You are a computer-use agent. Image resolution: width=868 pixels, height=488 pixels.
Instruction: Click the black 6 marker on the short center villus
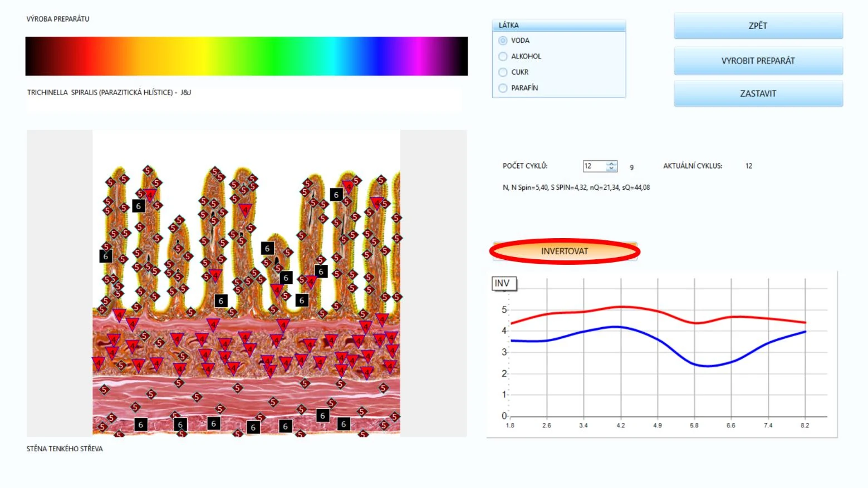[x=267, y=248]
